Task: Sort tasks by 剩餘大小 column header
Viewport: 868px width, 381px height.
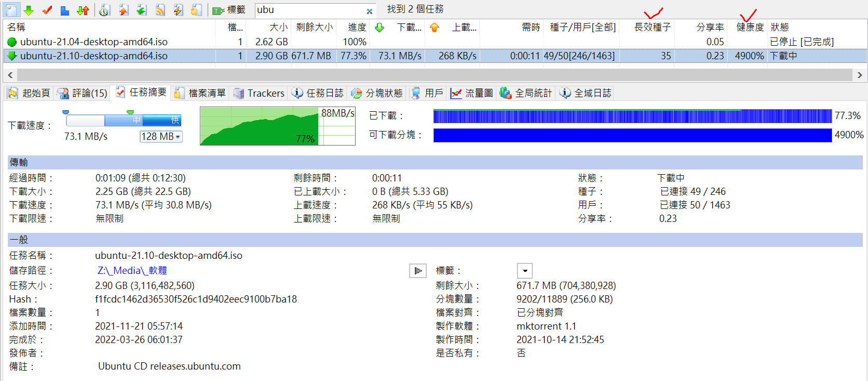Action: click(x=314, y=27)
